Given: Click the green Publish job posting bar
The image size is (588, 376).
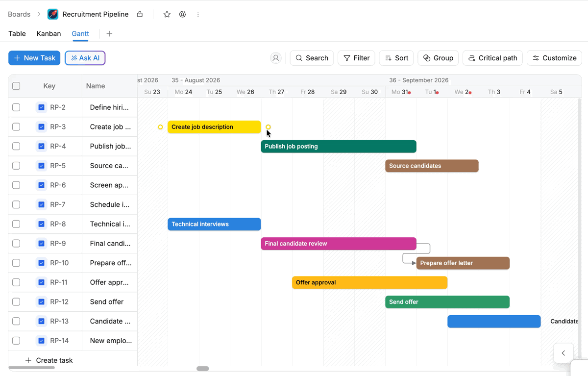Looking at the screenshot, I should [x=339, y=146].
